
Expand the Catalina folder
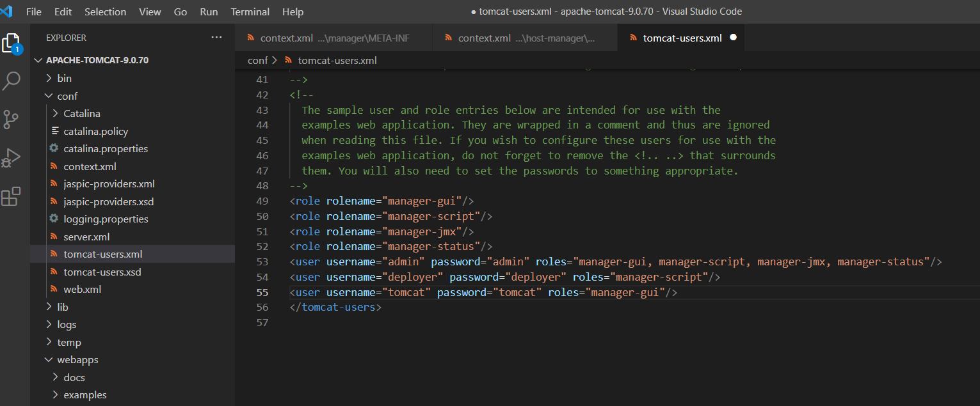55,113
